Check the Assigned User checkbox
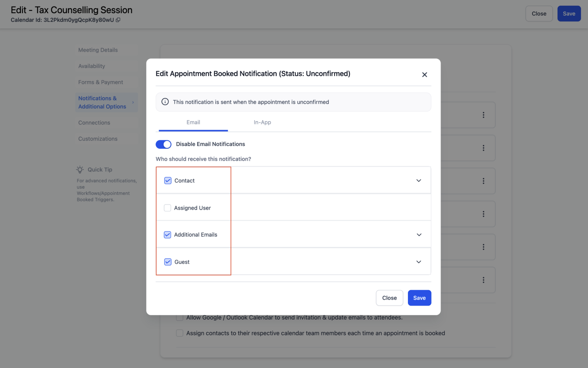 pyautogui.click(x=167, y=208)
